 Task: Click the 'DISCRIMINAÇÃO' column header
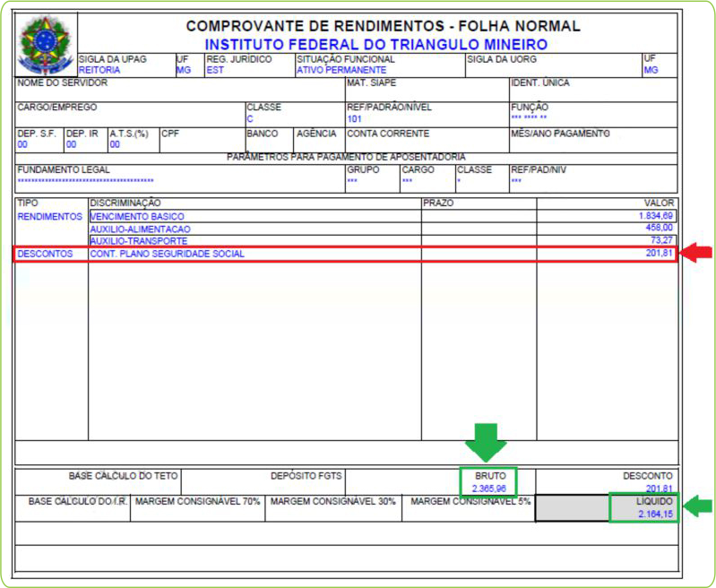coord(125,203)
